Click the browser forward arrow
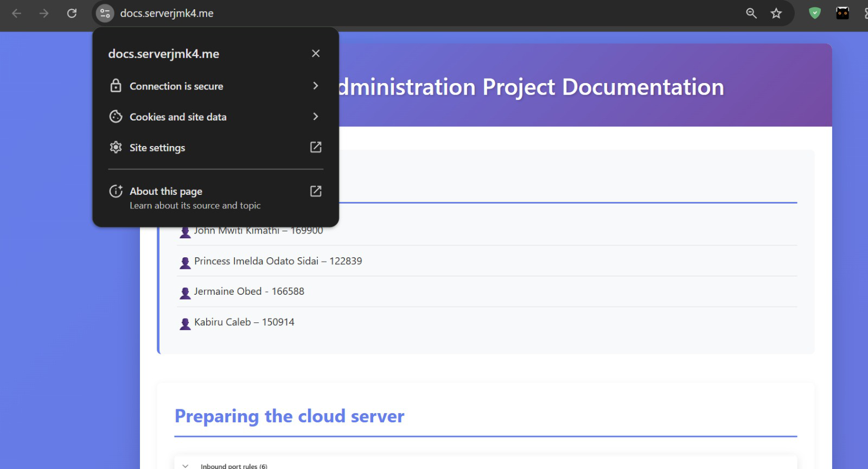868x469 pixels. [44, 13]
